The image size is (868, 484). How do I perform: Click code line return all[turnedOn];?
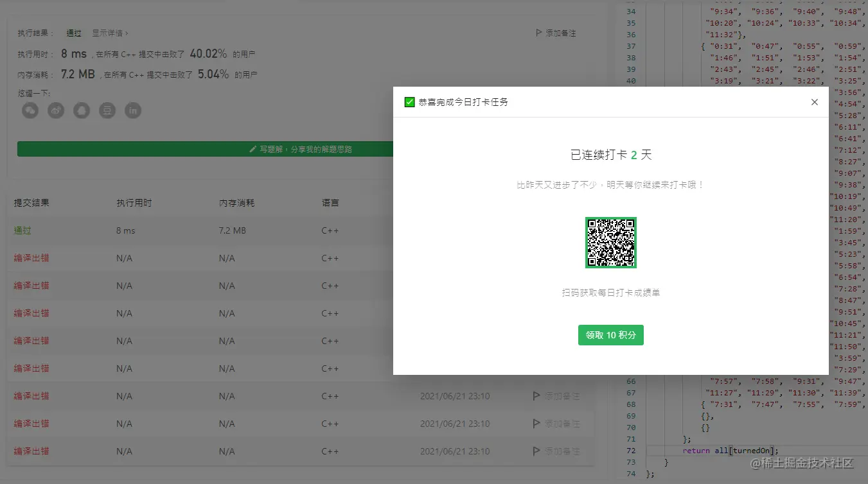(x=731, y=451)
